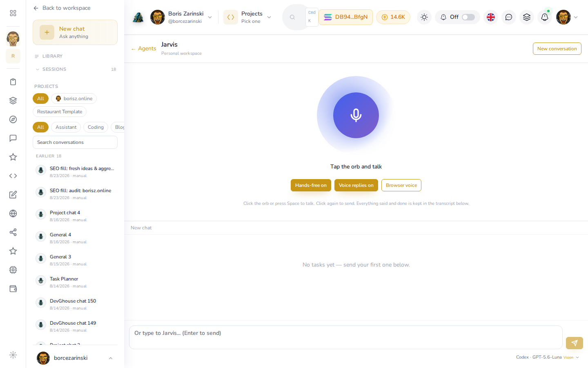
Task: Open globe icon in left rail
Action: click(13, 213)
